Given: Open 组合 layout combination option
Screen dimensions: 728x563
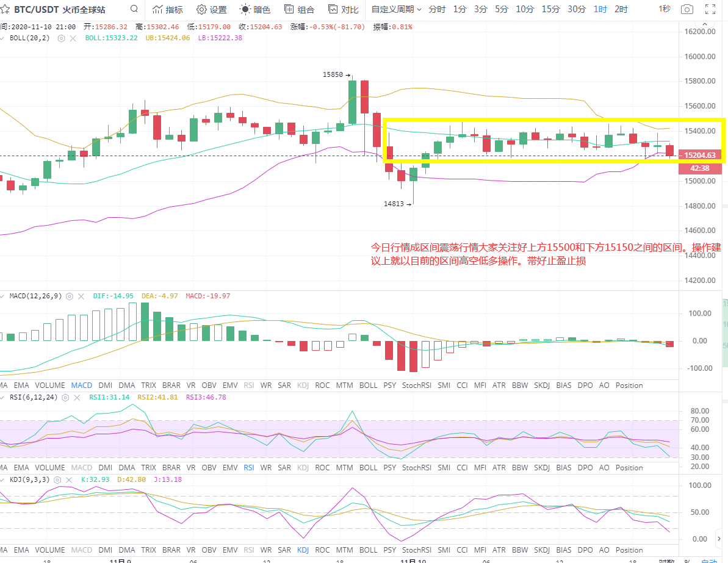Looking at the screenshot, I should [300, 10].
